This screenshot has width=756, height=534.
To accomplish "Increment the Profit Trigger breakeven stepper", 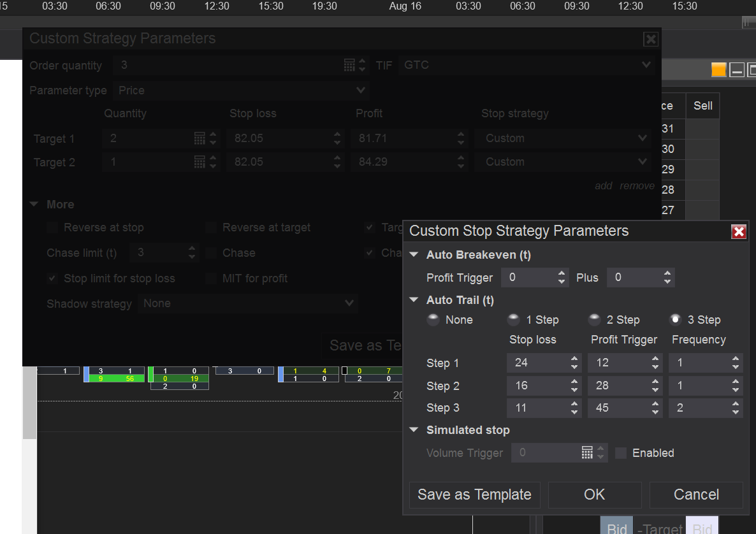I will click(x=561, y=273).
